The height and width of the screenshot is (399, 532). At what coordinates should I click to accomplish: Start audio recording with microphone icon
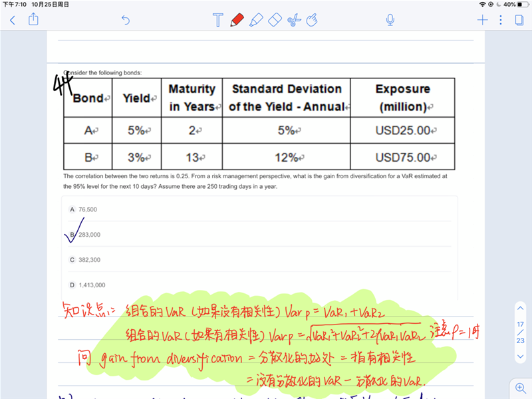(x=390, y=20)
